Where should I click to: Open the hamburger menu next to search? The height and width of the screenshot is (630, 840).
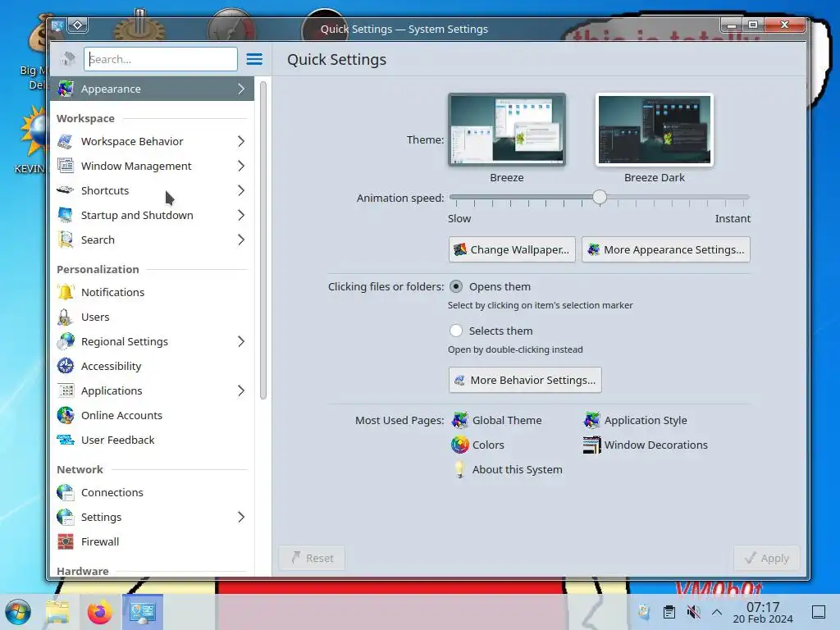click(254, 59)
